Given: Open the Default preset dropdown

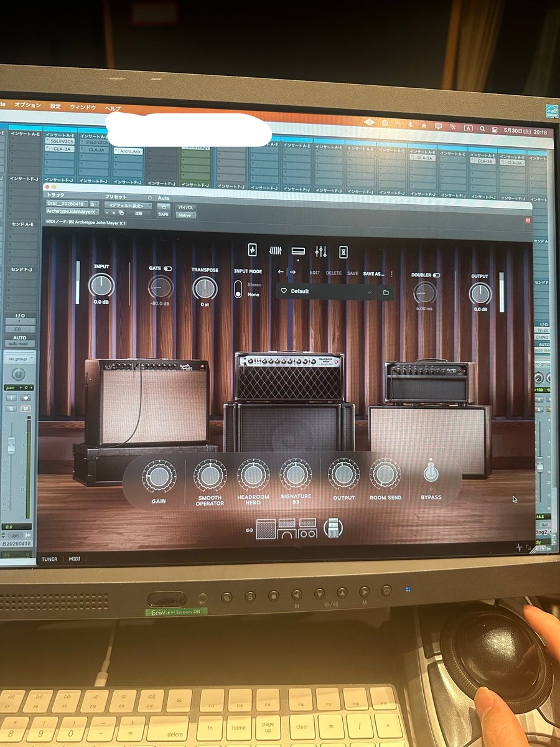Looking at the screenshot, I should [x=327, y=291].
